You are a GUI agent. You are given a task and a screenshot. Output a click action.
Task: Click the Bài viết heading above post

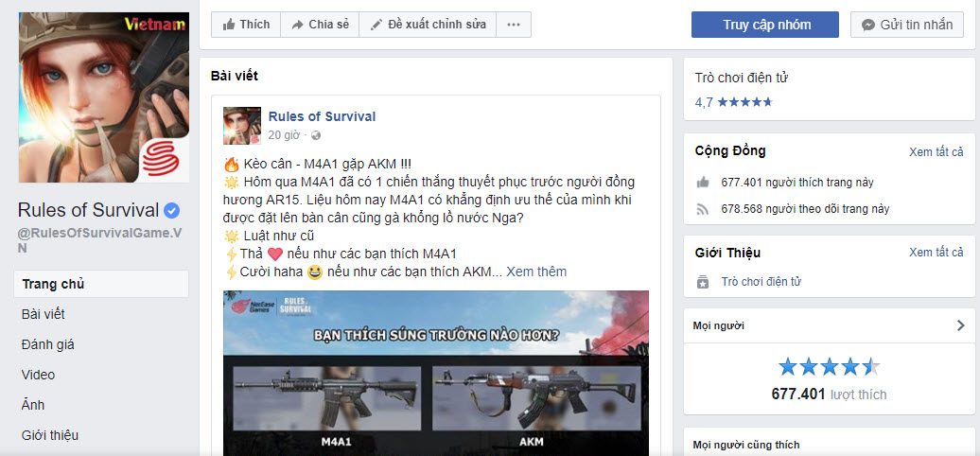pyautogui.click(x=235, y=77)
